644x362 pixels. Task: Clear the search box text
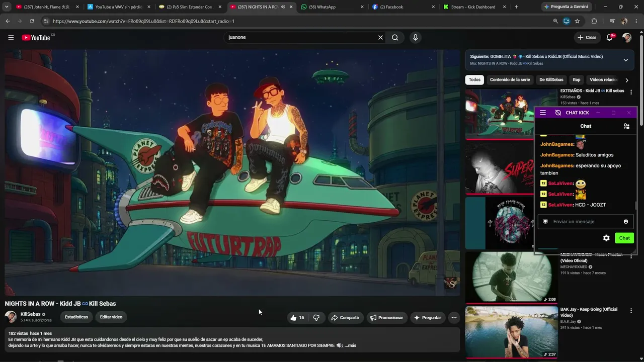click(x=380, y=37)
